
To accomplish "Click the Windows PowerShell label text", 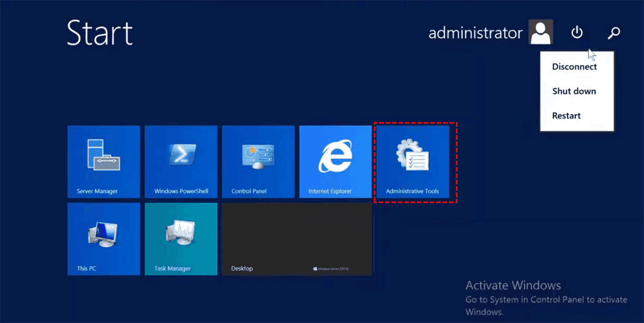I will (181, 191).
